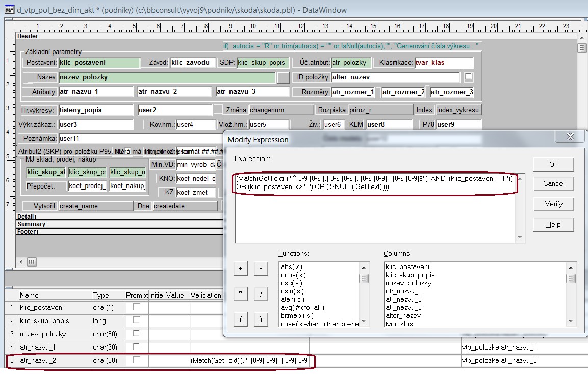The image size is (588, 374).
Task: Click the Summary band bar
Action: [119, 224]
